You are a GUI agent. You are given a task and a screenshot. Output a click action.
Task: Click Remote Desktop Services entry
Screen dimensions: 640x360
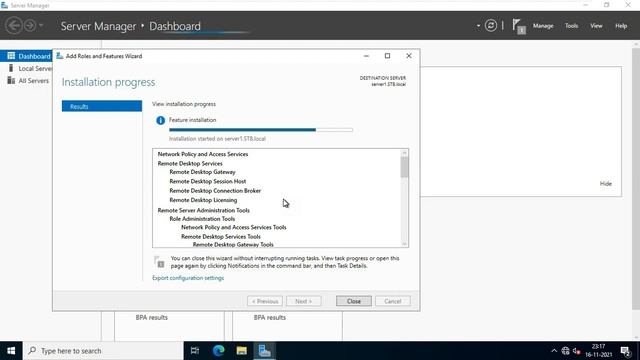click(190, 163)
